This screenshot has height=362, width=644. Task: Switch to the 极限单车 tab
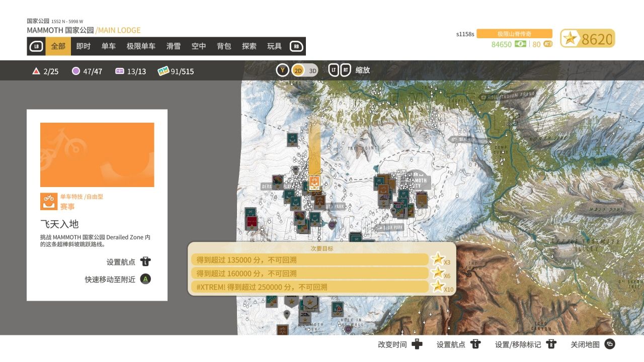click(141, 46)
